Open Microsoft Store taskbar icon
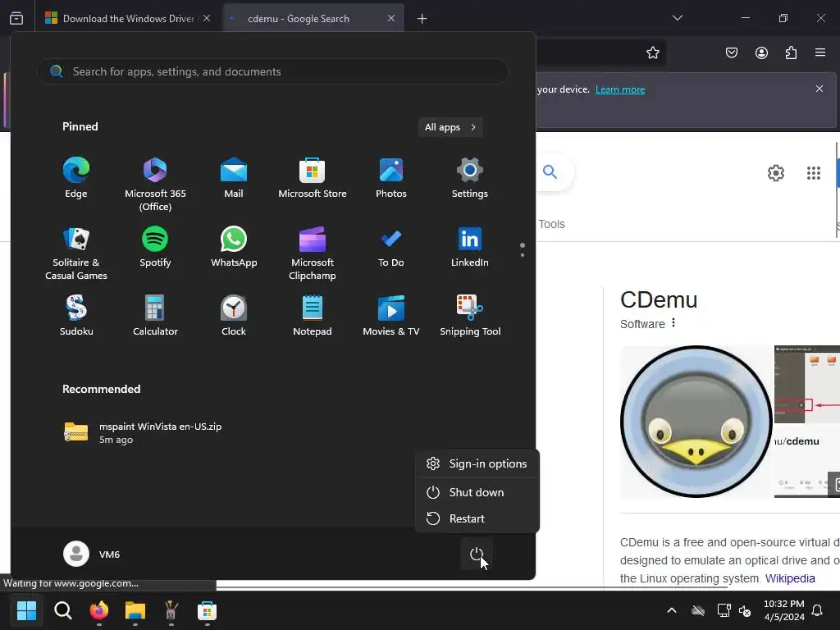The image size is (840, 630). point(207,610)
